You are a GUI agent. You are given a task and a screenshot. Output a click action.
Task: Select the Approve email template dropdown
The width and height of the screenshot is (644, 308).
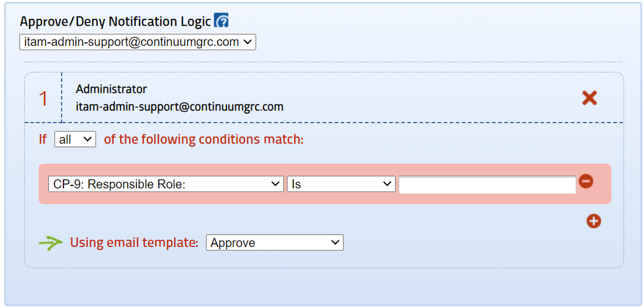(x=275, y=243)
